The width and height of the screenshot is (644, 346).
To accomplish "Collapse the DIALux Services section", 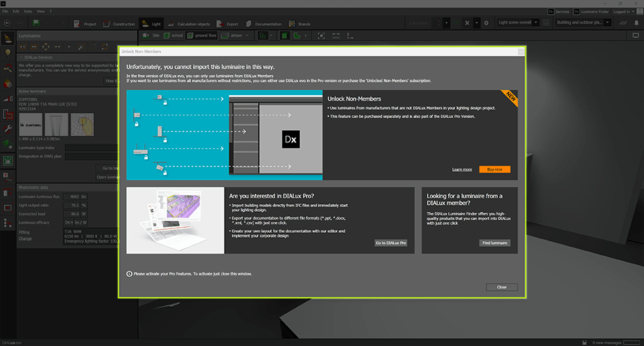I will pos(20,57).
